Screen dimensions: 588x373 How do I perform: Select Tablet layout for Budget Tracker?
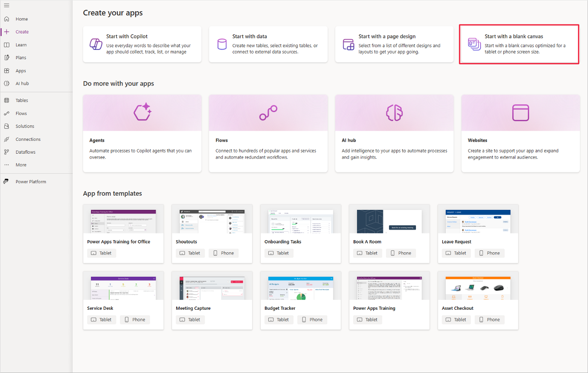pos(279,320)
